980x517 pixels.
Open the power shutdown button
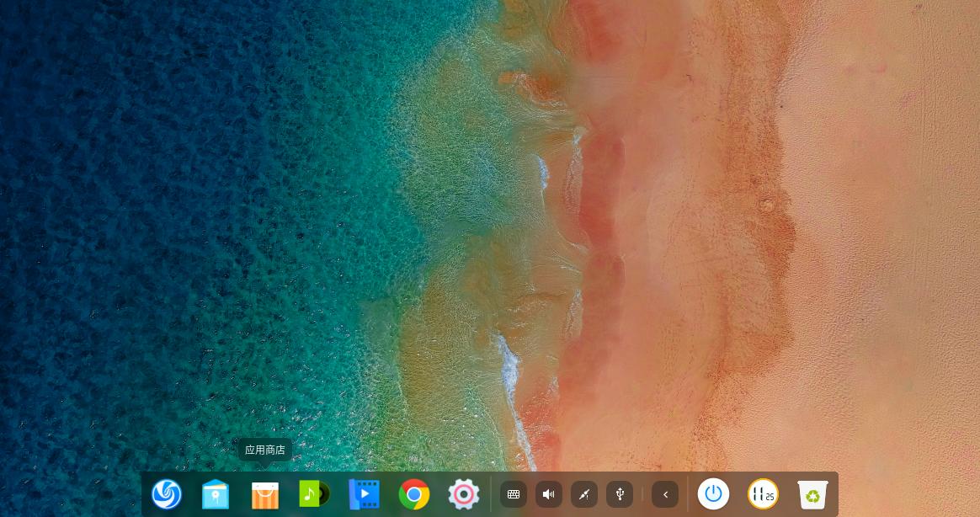713,494
